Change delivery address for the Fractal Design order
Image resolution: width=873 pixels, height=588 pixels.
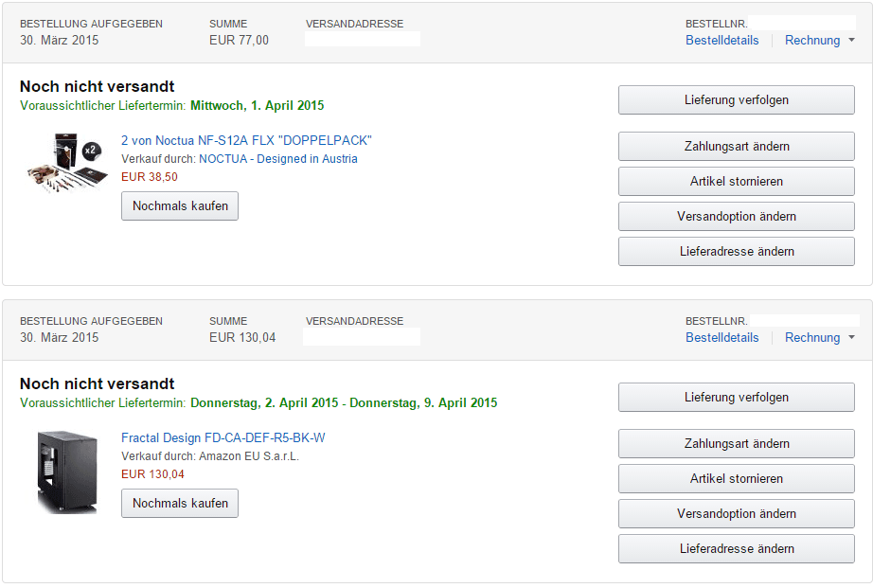tap(736, 549)
